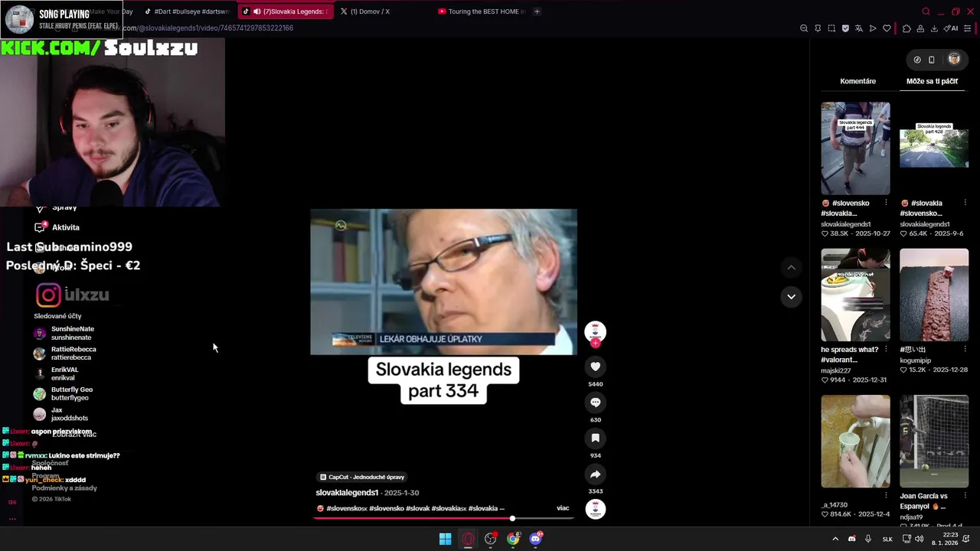Open a new browser tab with plus

pyautogui.click(x=537, y=11)
